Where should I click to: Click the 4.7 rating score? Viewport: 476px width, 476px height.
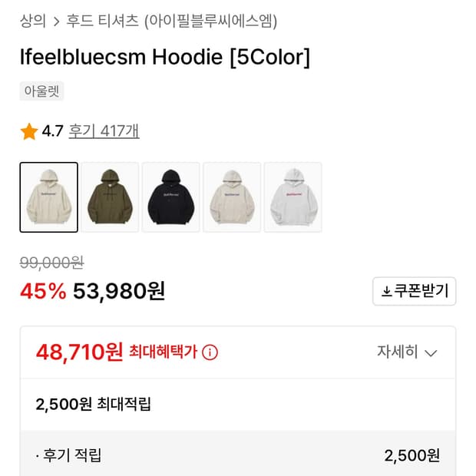pyautogui.click(x=52, y=131)
